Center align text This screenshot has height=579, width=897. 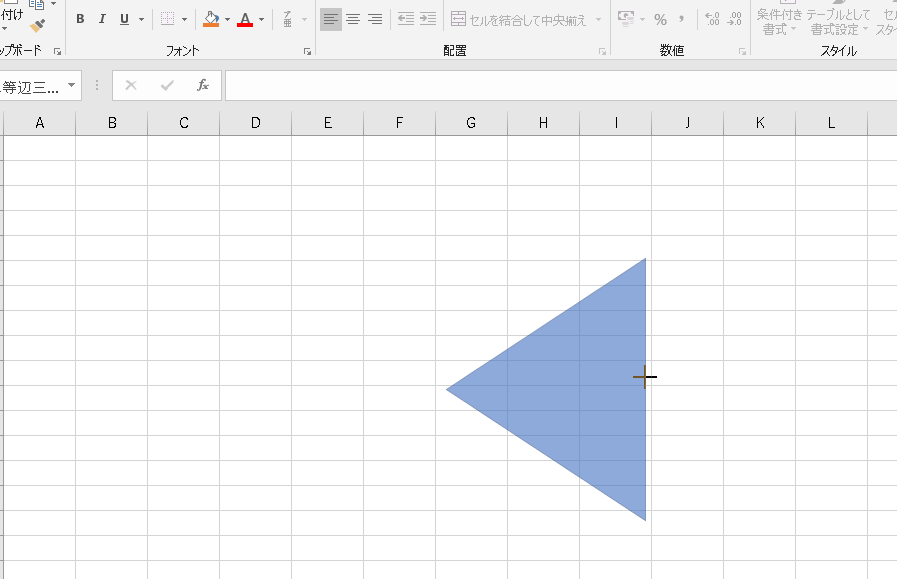click(x=353, y=19)
